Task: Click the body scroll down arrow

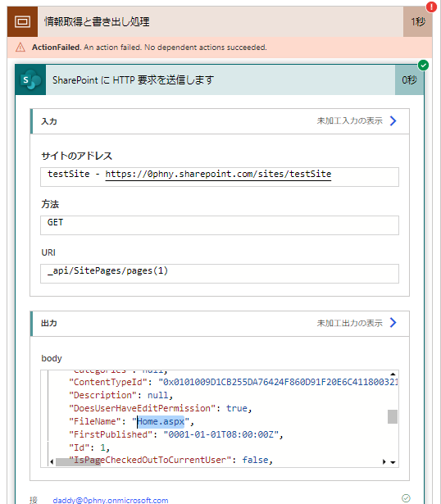Action: [x=393, y=462]
